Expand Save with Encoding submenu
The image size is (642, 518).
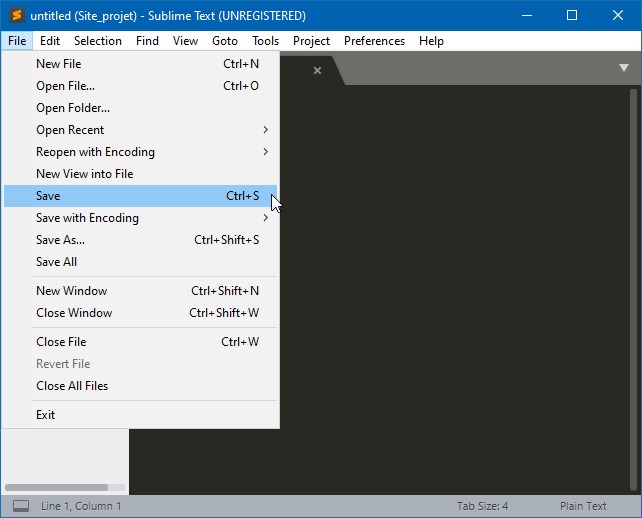[x=140, y=218]
